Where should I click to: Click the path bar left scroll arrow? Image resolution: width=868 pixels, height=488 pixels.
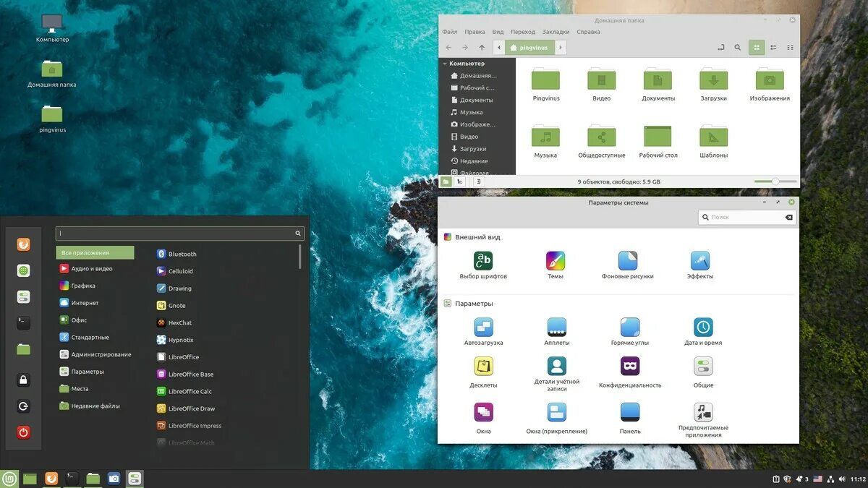click(499, 48)
